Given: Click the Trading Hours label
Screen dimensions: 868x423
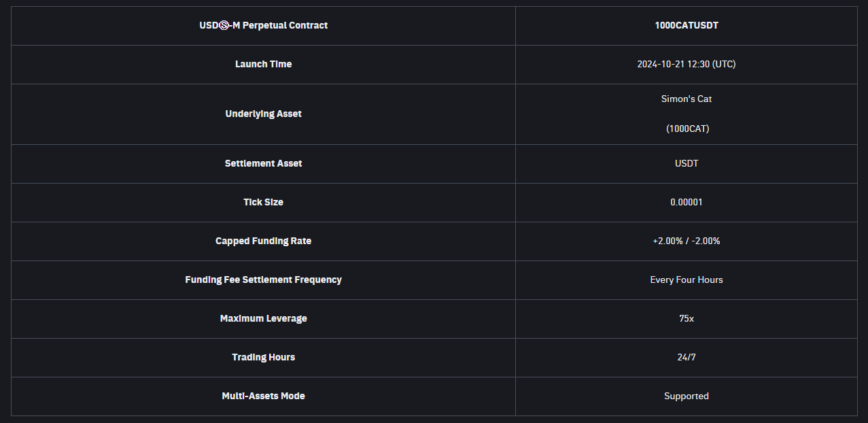Looking at the screenshot, I should [x=263, y=358].
